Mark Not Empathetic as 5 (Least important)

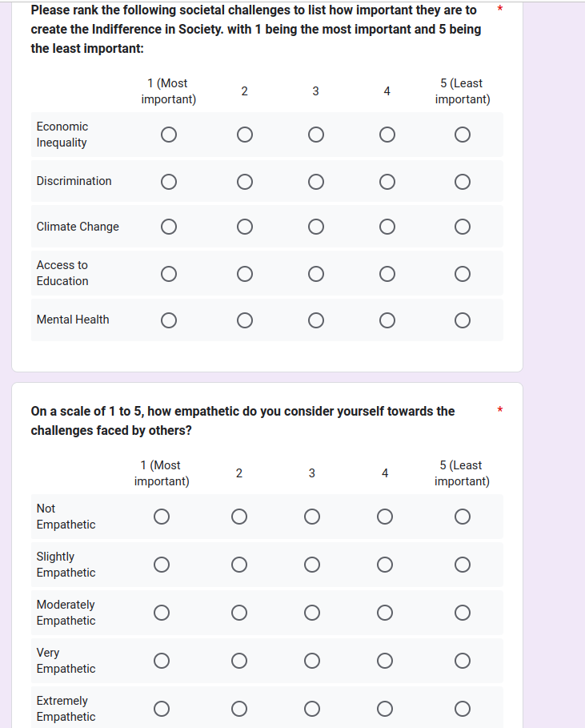[462, 517]
